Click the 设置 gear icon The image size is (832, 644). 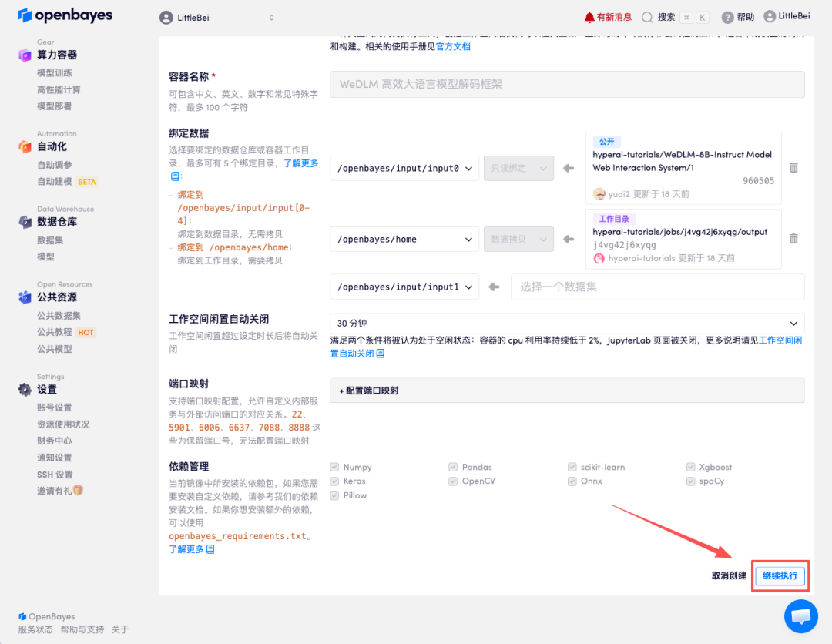(25, 389)
